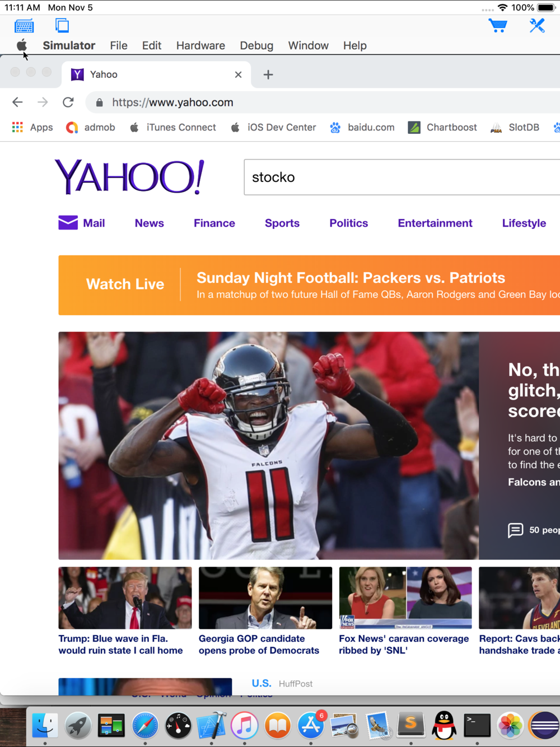Open the Dashboard gauge icon in the Dock
The width and height of the screenshot is (560, 747).
[178, 726]
